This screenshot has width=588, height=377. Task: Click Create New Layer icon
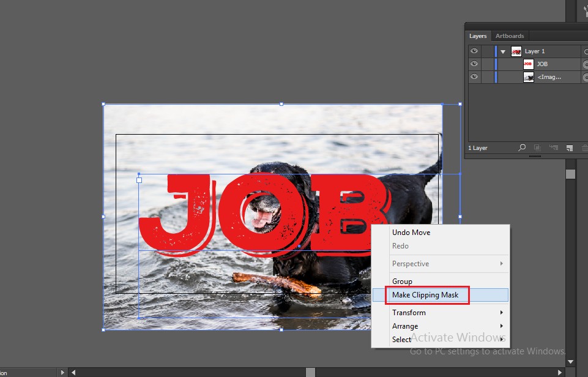click(568, 147)
